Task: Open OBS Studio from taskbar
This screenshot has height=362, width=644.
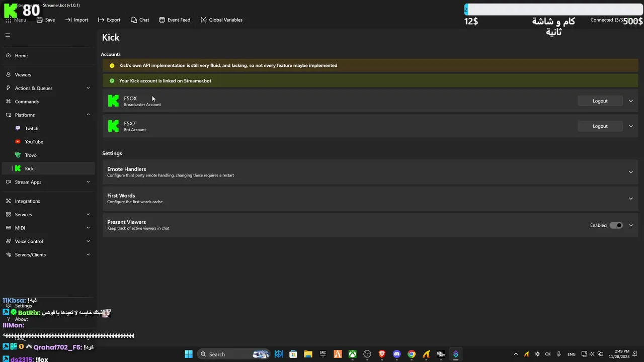Action: click(x=367, y=354)
